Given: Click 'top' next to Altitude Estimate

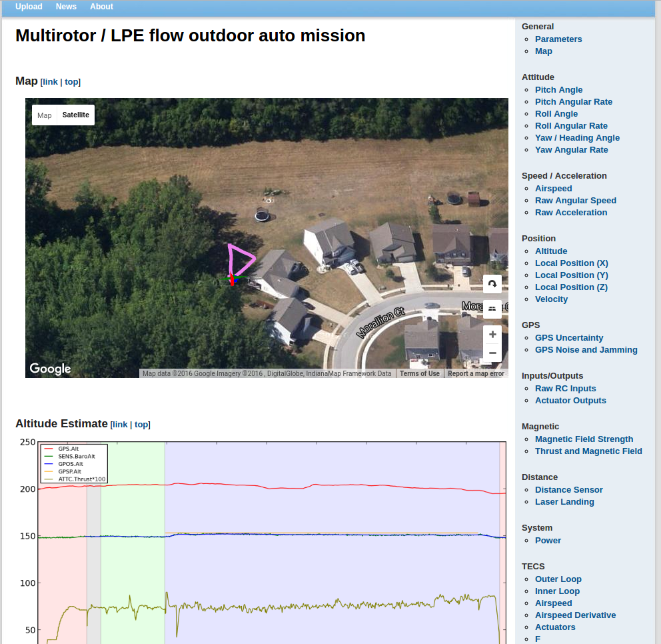Looking at the screenshot, I should click(141, 425).
